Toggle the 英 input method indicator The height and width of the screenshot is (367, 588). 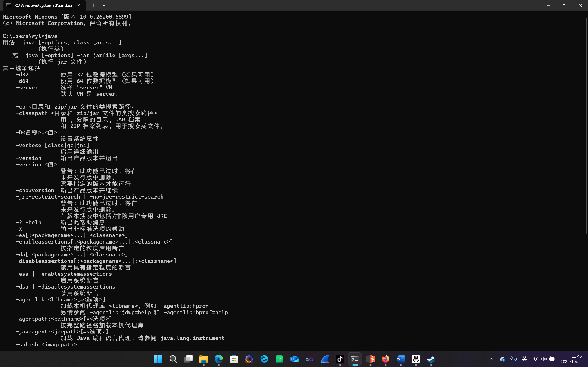point(524,359)
